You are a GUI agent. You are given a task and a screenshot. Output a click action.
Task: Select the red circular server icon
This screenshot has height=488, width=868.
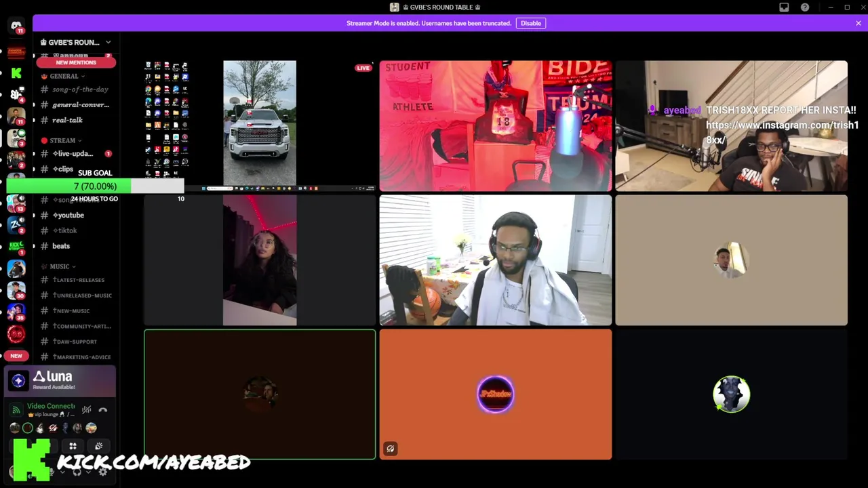tap(16, 333)
